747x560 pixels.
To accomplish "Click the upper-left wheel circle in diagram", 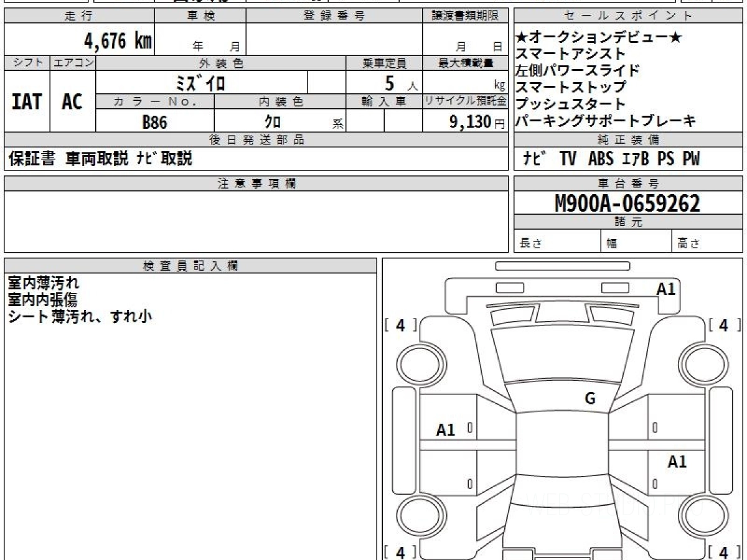I will click(419, 363).
